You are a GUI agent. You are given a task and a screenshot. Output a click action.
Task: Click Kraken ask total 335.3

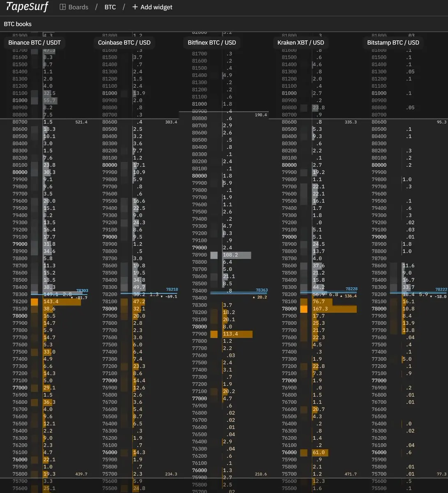point(351,122)
